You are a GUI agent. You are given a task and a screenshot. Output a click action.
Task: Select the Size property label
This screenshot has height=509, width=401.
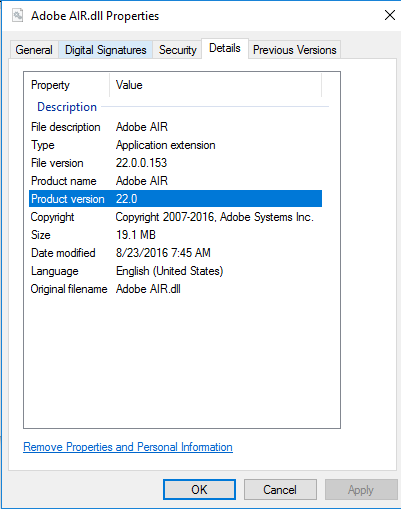[41, 235]
